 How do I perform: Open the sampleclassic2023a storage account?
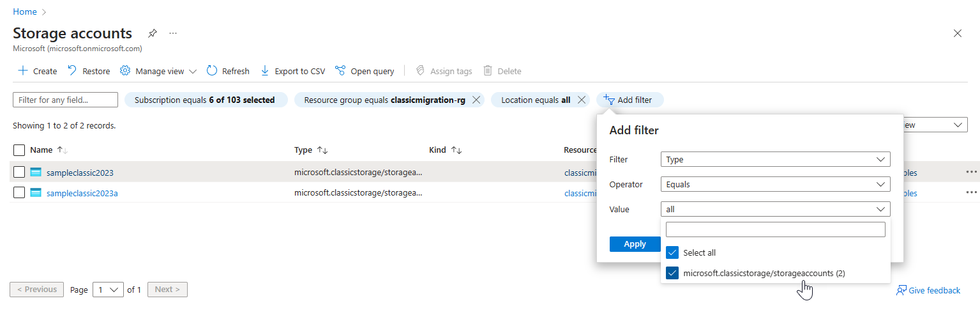pos(82,193)
